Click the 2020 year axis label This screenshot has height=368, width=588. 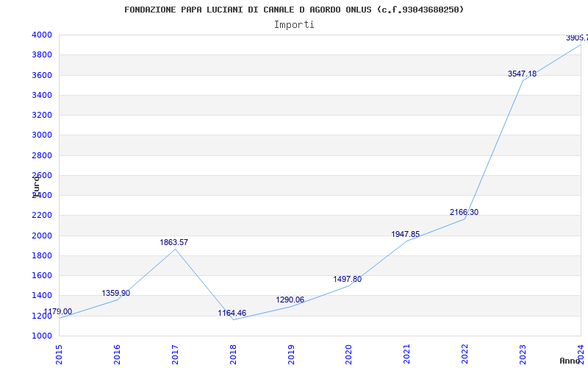click(x=348, y=354)
